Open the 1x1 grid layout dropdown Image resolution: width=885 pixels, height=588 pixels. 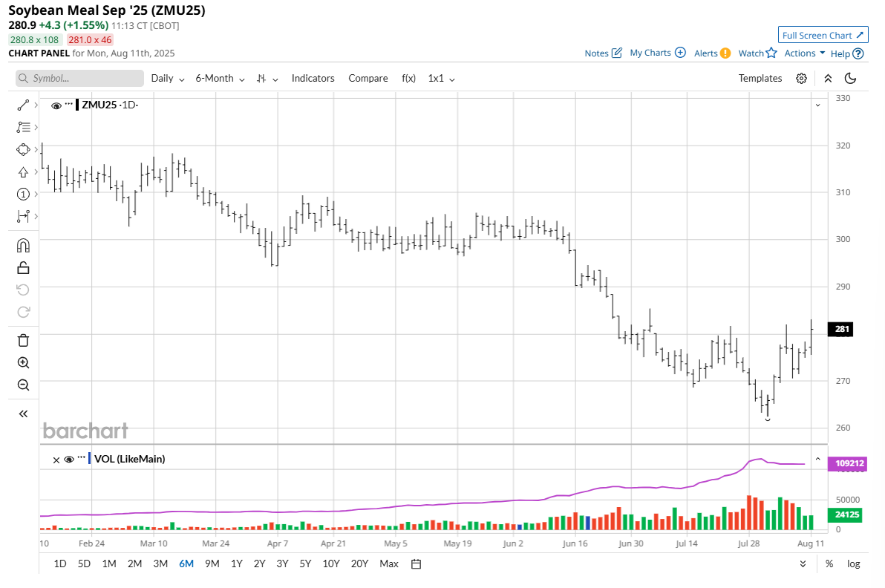click(441, 79)
